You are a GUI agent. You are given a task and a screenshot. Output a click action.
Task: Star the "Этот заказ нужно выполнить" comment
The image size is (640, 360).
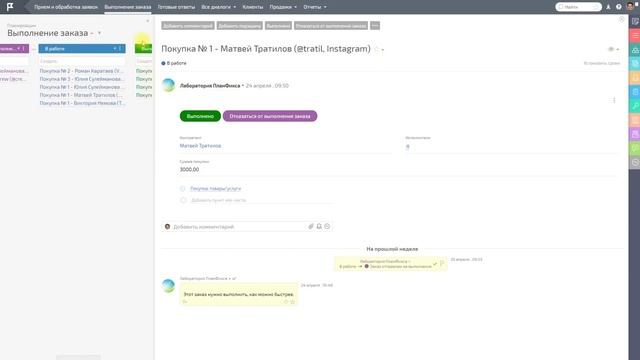coord(292,302)
